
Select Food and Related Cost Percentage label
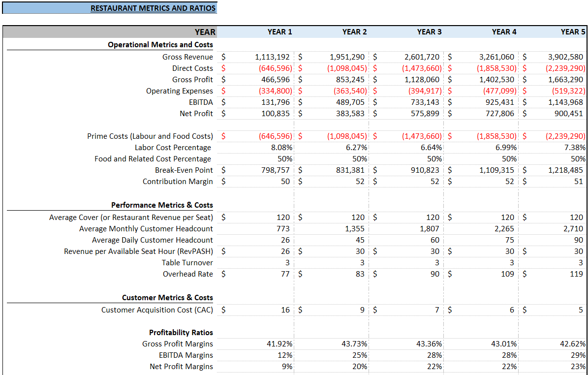click(153, 158)
